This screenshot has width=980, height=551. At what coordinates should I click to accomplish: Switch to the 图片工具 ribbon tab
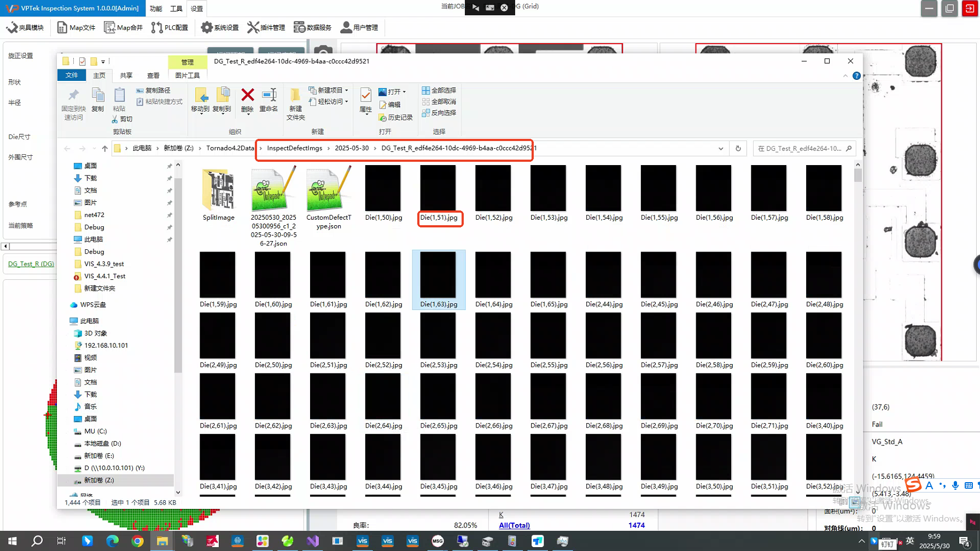pos(187,75)
